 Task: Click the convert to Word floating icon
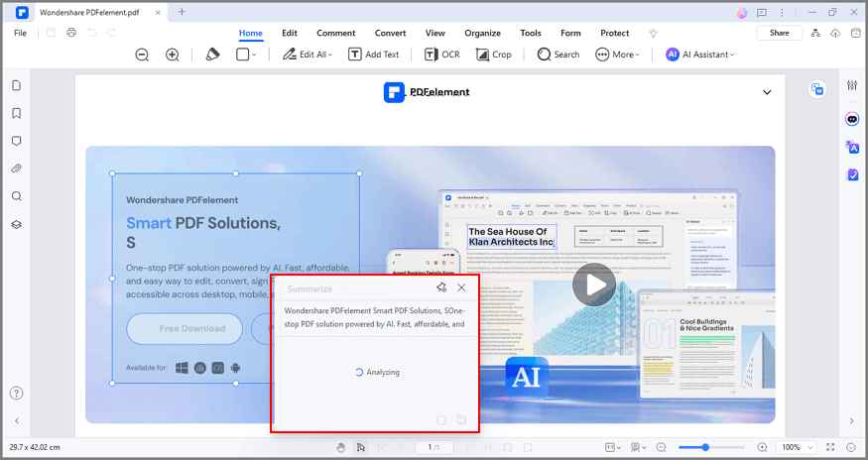(x=817, y=89)
